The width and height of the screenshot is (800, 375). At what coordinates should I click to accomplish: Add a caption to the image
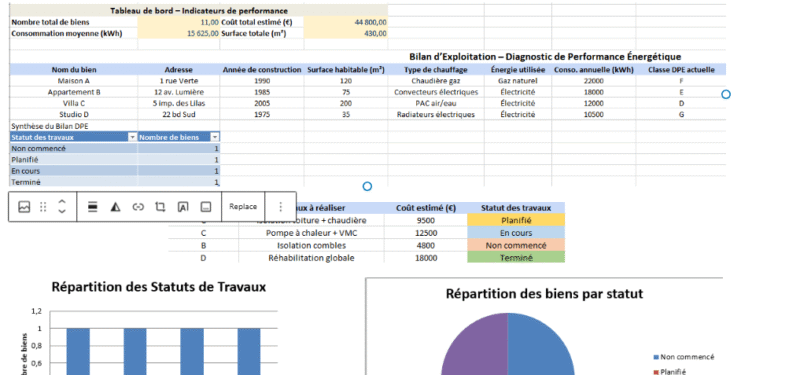(205, 207)
